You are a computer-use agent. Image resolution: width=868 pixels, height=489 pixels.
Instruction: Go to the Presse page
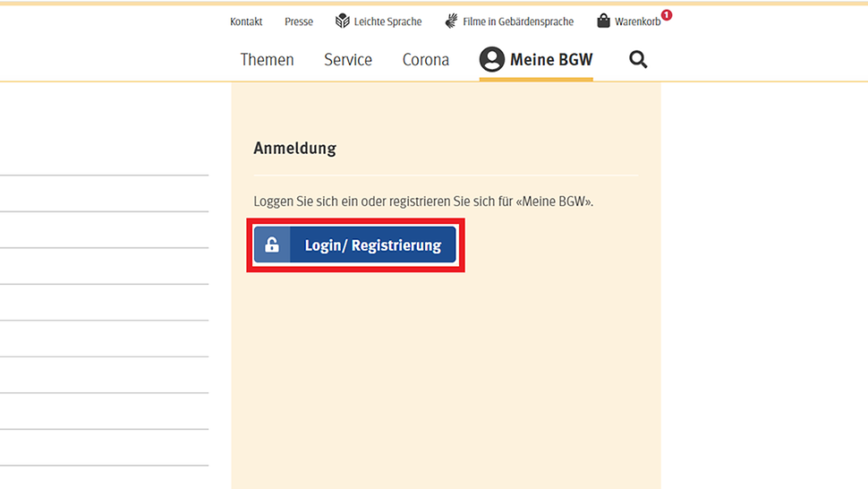click(x=299, y=21)
